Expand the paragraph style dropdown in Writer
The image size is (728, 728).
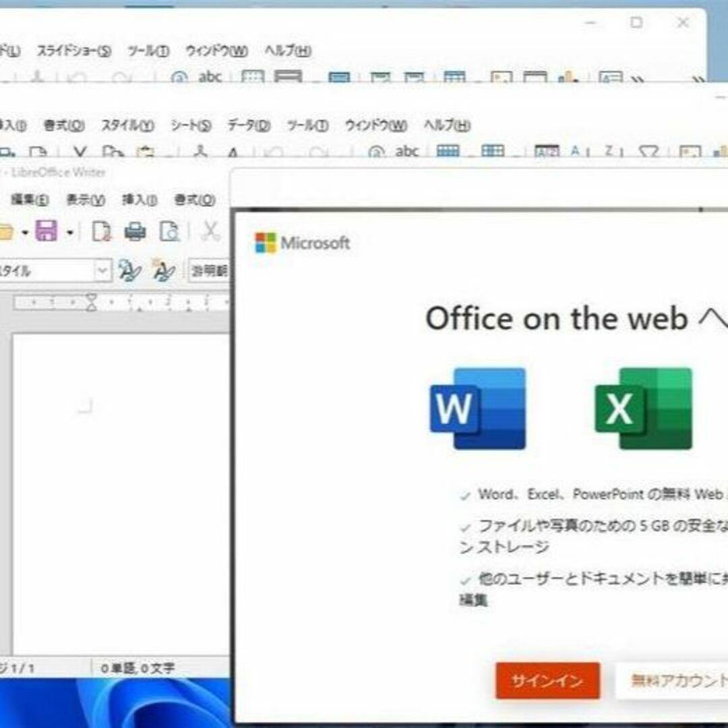coord(102,271)
